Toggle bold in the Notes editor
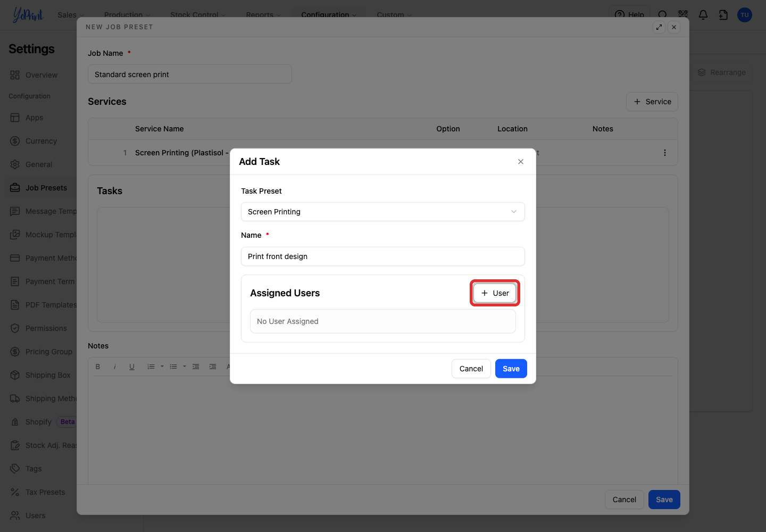 tap(98, 367)
